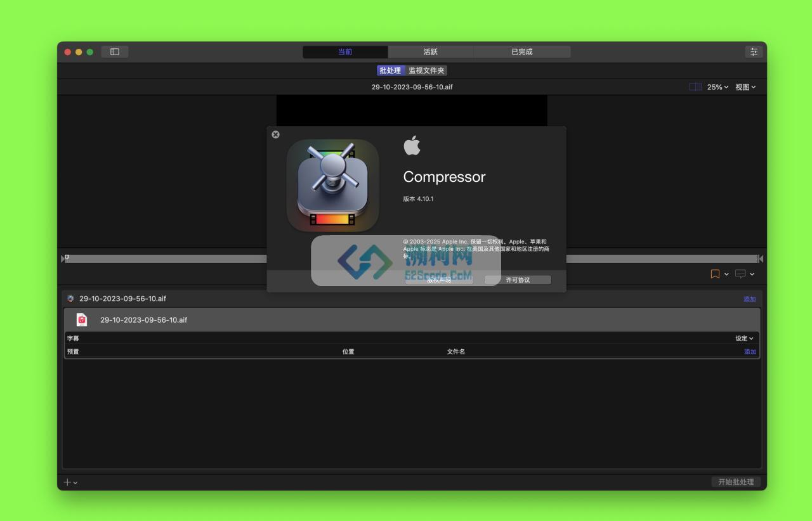Click the yellow minimize window button
Viewport: 812px width, 521px height.
point(79,52)
